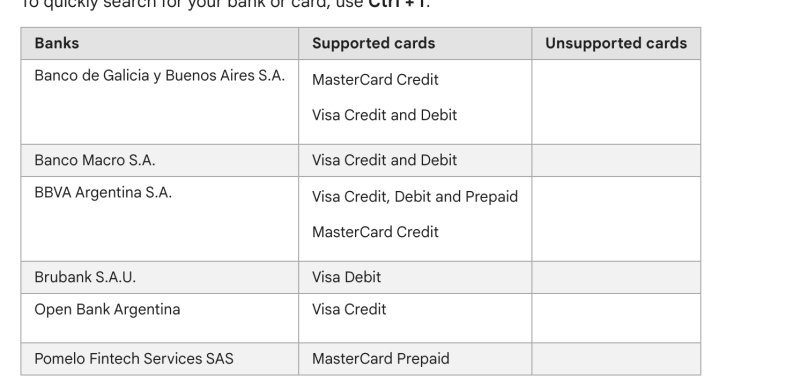Click Visa Credit and Debit for Banco Macro
Screen dimensions: 800x382
(384, 160)
